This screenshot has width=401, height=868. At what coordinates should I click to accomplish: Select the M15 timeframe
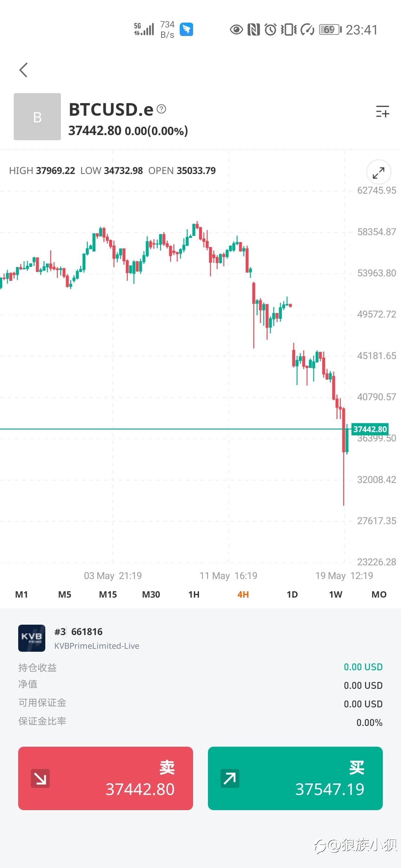coord(108,595)
